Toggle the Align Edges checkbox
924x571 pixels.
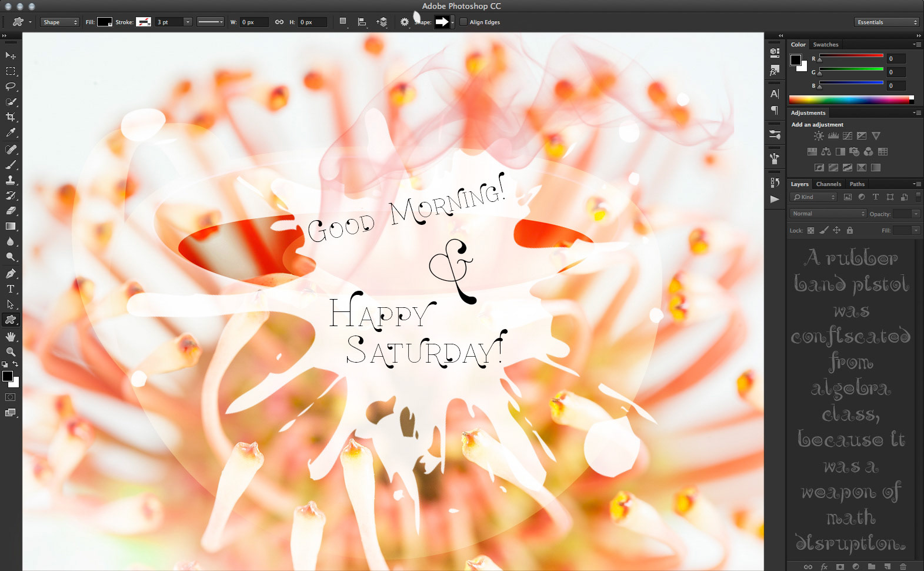coord(463,22)
